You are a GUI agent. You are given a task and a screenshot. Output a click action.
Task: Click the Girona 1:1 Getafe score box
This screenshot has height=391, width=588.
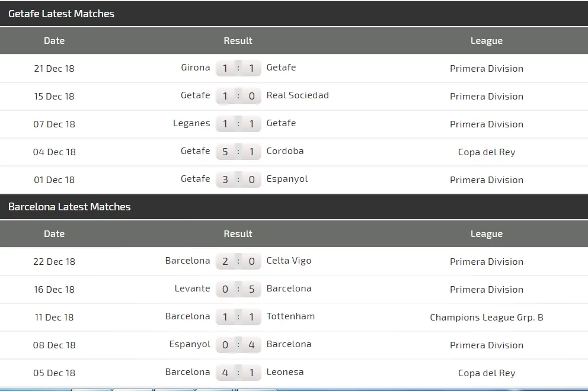click(x=238, y=68)
